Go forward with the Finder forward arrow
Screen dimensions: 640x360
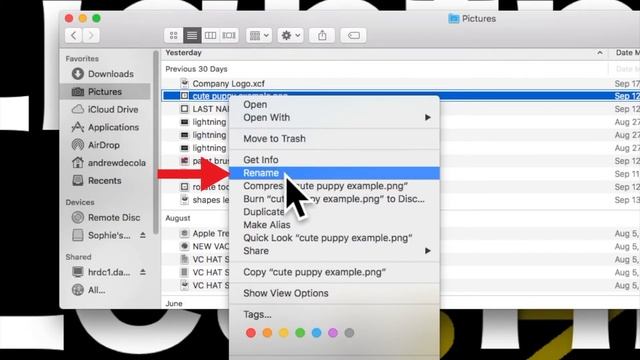click(x=91, y=36)
